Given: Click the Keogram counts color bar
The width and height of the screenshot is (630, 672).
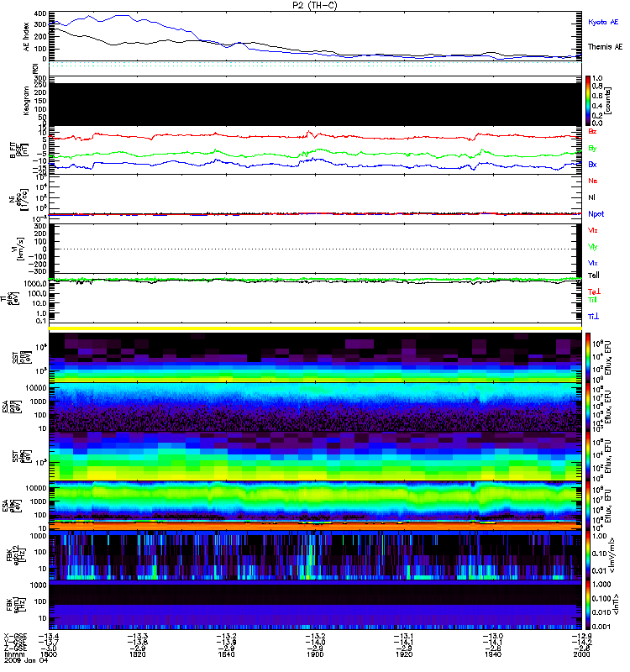Looking at the screenshot, I should coord(588,101).
